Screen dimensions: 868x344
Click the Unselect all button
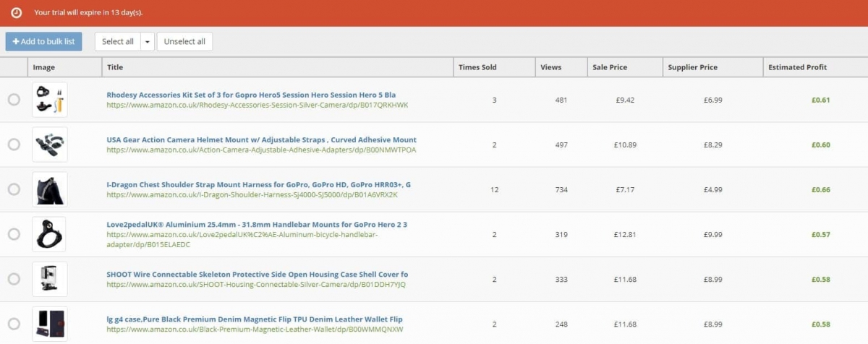[x=184, y=42]
